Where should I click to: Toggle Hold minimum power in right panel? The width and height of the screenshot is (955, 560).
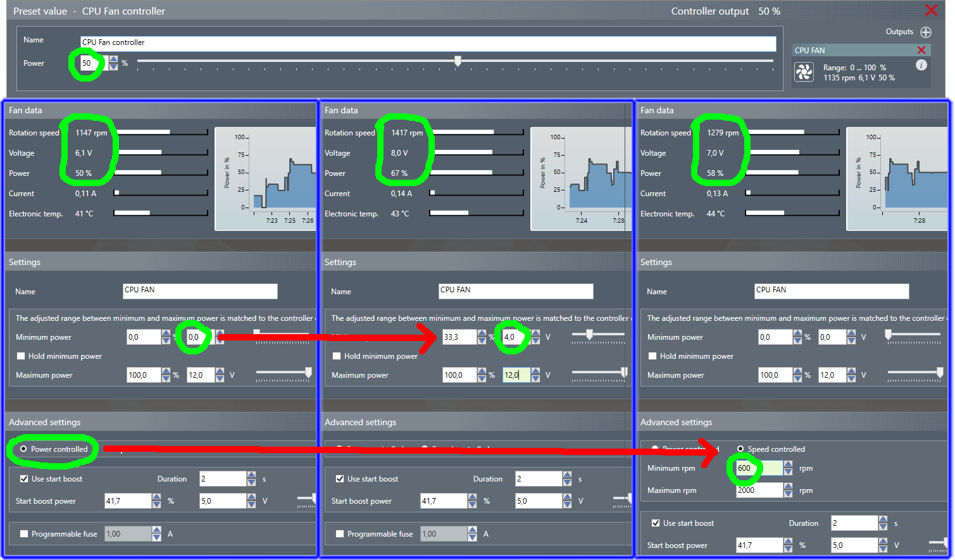point(652,356)
